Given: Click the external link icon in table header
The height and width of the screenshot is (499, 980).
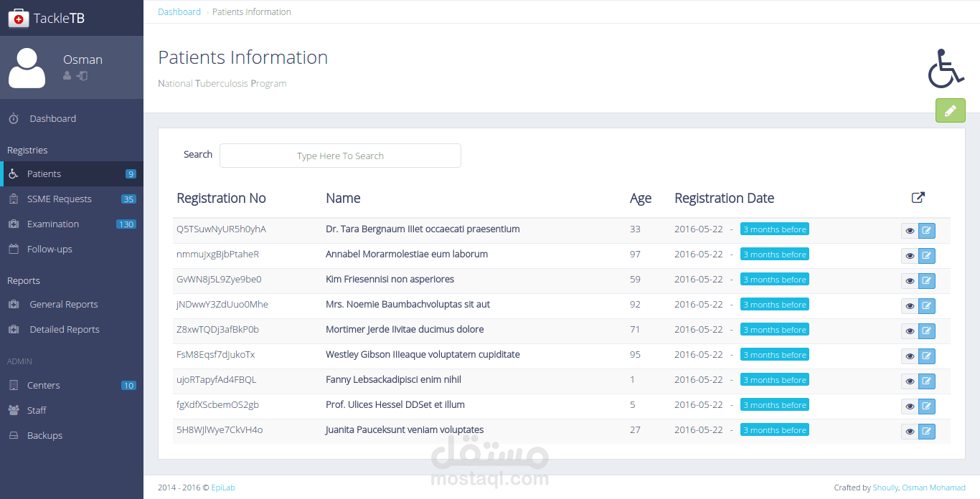Looking at the screenshot, I should click(918, 198).
